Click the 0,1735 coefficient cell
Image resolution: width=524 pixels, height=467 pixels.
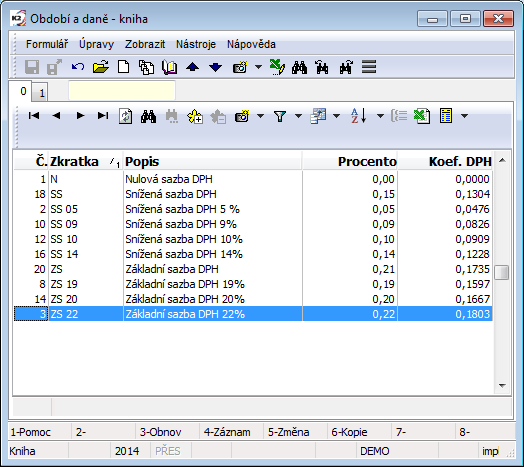[445, 269]
